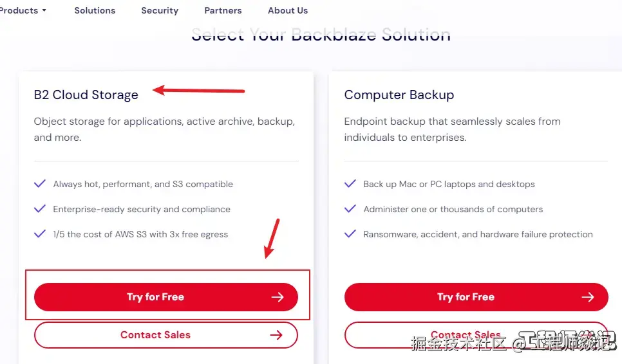Go to the Partners menu item
622x364 pixels.
pyautogui.click(x=223, y=10)
